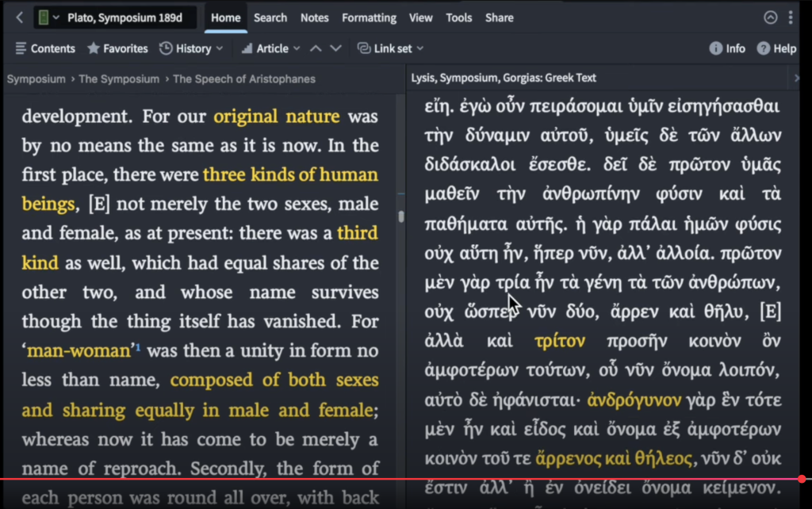
Task: Click the back arrow in the top bar
Action: (19, 17)
